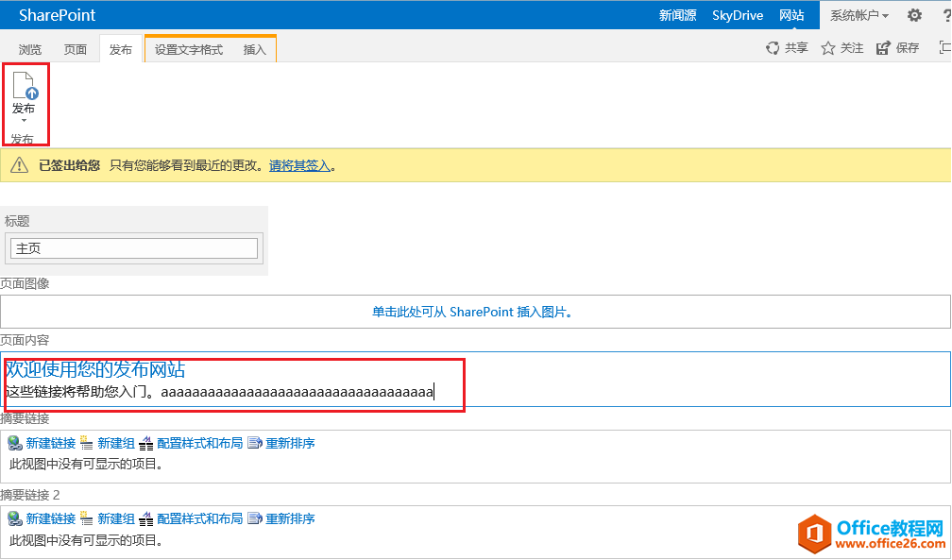
Task: Click the 请将其签入 check-in link
Action: tap(301, 165)
